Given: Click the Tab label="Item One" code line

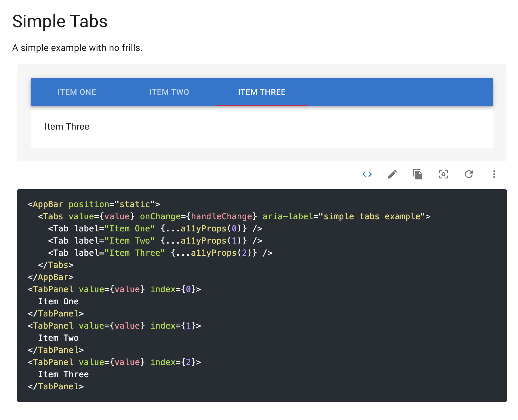Looking at the screenshot, I should click(155, 229).
